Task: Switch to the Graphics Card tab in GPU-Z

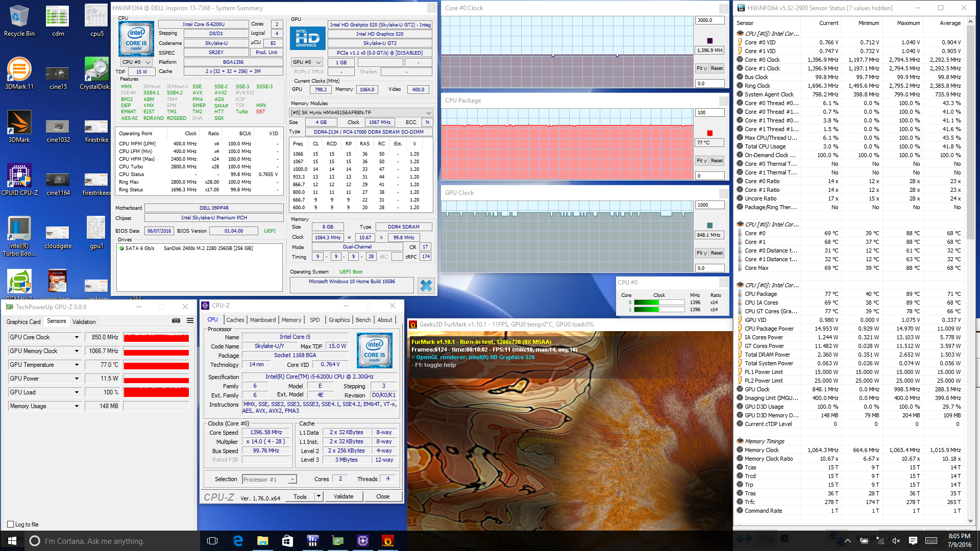Action: (x=23, y=322)
